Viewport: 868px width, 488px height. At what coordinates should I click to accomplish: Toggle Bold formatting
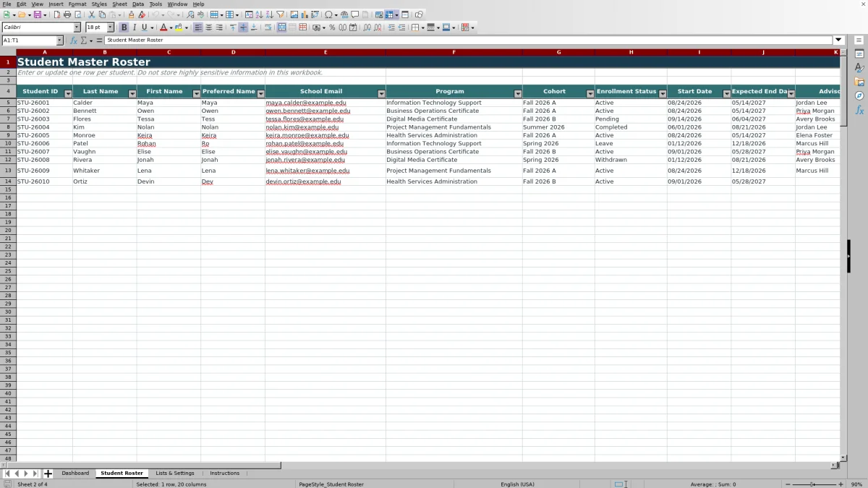(x=124, y=27)
